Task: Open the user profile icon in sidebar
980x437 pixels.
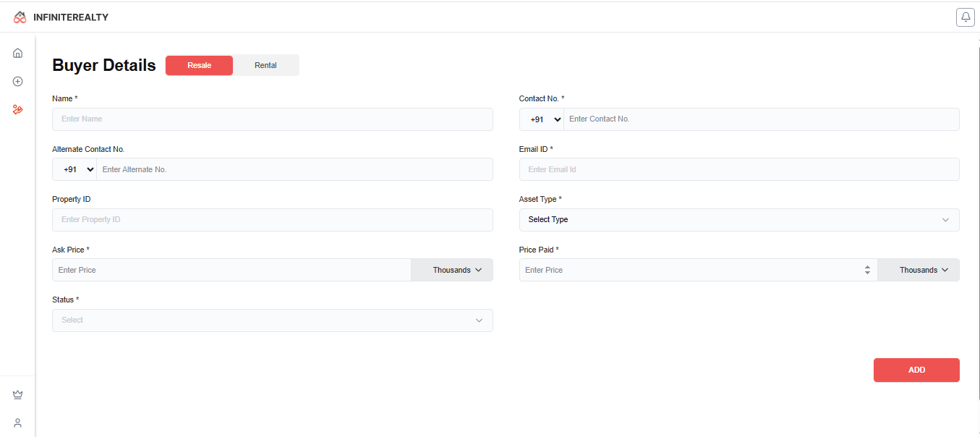Action: pos(18,423)
